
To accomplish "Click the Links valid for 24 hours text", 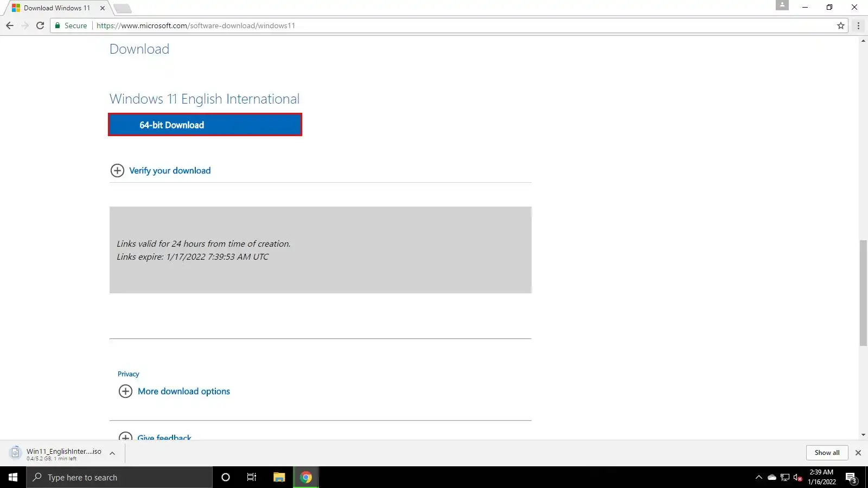I will [x=203, y=244].
